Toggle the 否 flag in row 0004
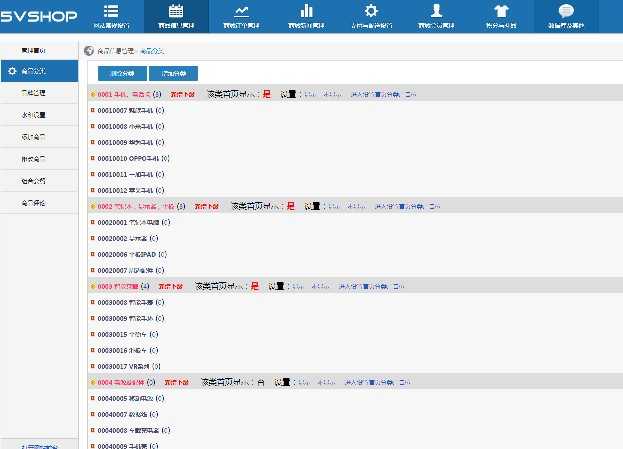Viewport: 623px width, 449px height. (261, 383)
